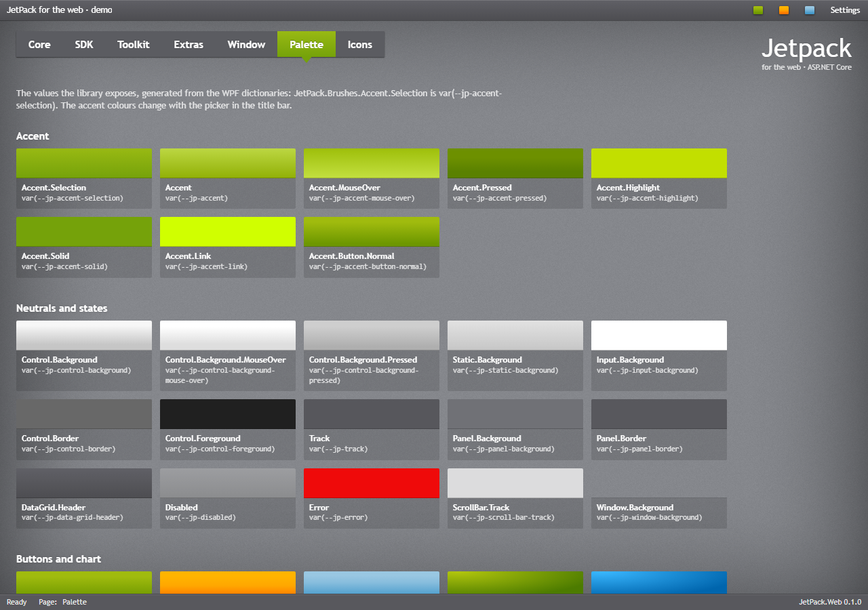Viewport: 868px width, 610px height.
Task: Open the Extras tab
Action: (189, 45)
